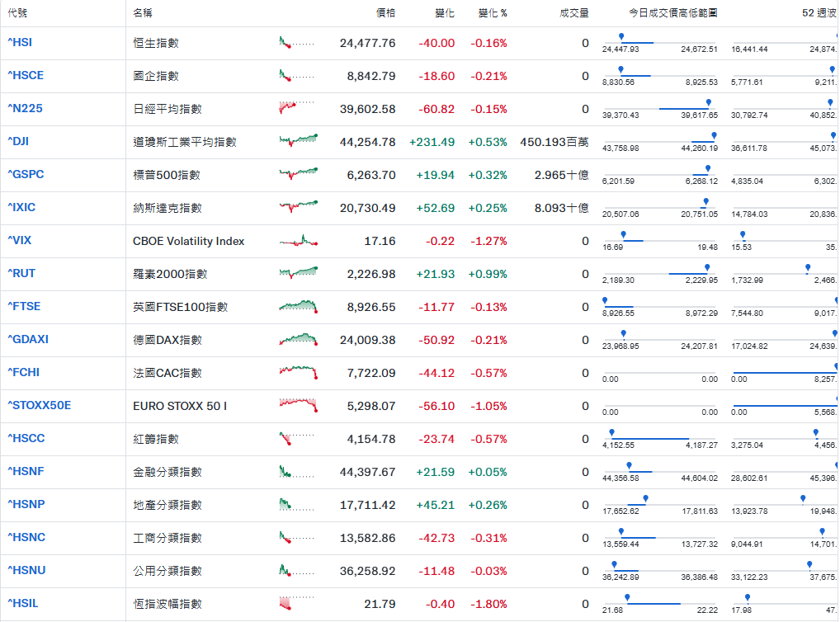Select the percent change -1.80%

click(x=488, y=604)
